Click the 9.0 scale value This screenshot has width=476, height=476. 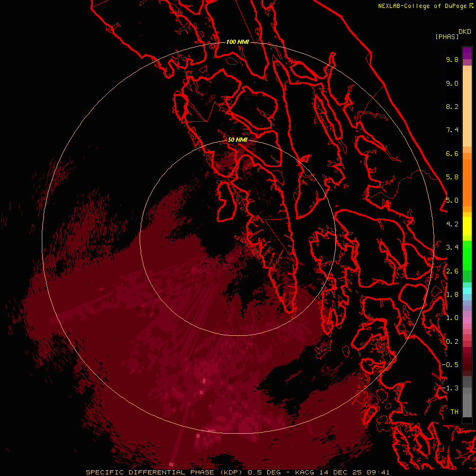click(452, 83)
